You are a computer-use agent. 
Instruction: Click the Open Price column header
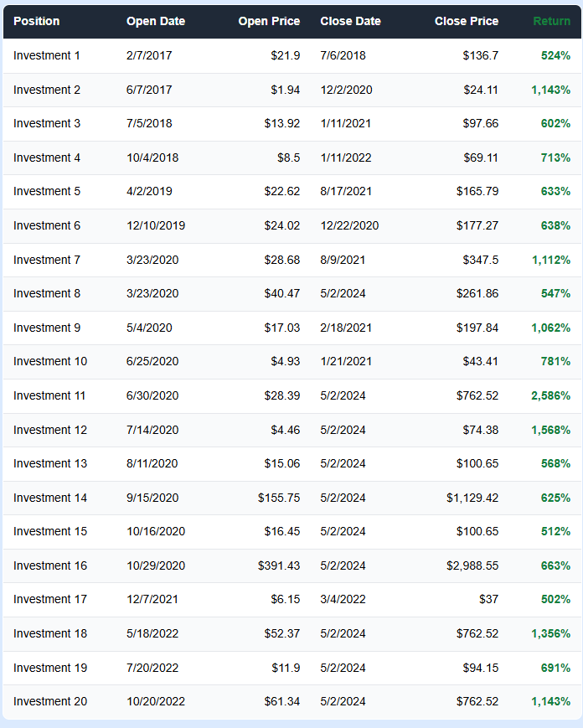(x=269, y=21)
